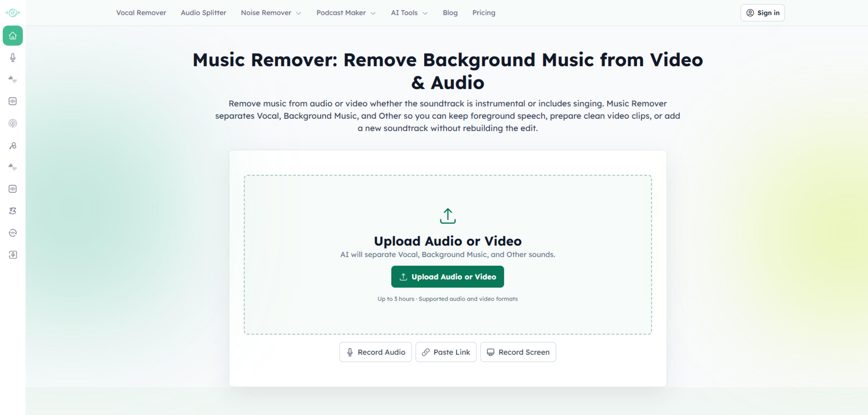Viewport: 868px width, 415px height.
Task: Select the singer microphone icon in sidebar
Action: [x=13, y=146]
